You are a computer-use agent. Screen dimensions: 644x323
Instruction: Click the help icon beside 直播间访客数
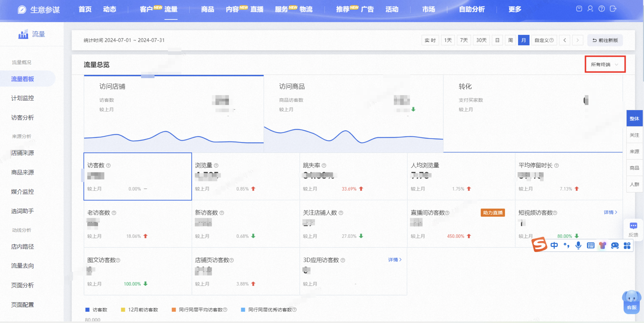coord(447,213)
